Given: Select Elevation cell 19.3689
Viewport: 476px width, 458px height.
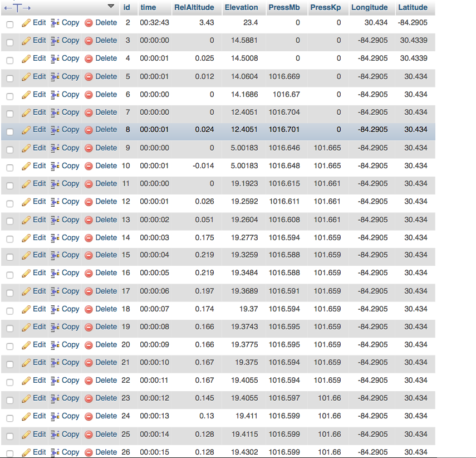Looking at the screenshot, I should click(244, 291).
